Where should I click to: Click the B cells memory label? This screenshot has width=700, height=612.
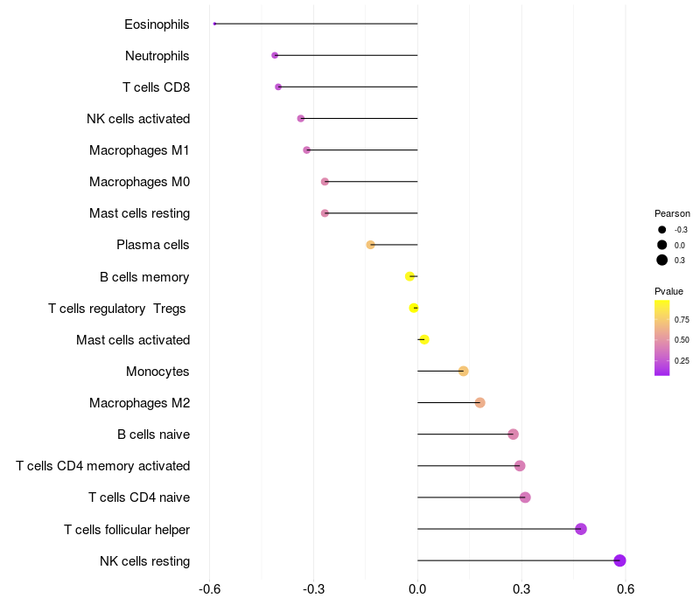coord(144,277)
